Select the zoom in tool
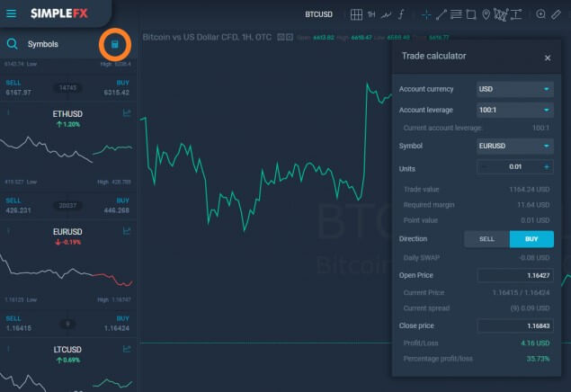The height and width of the screenshot is (392, 571). 540,14
